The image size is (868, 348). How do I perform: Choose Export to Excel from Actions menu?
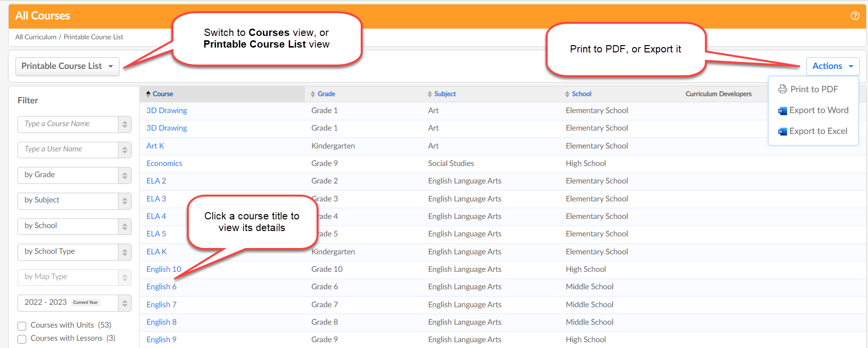pos(818,131)
